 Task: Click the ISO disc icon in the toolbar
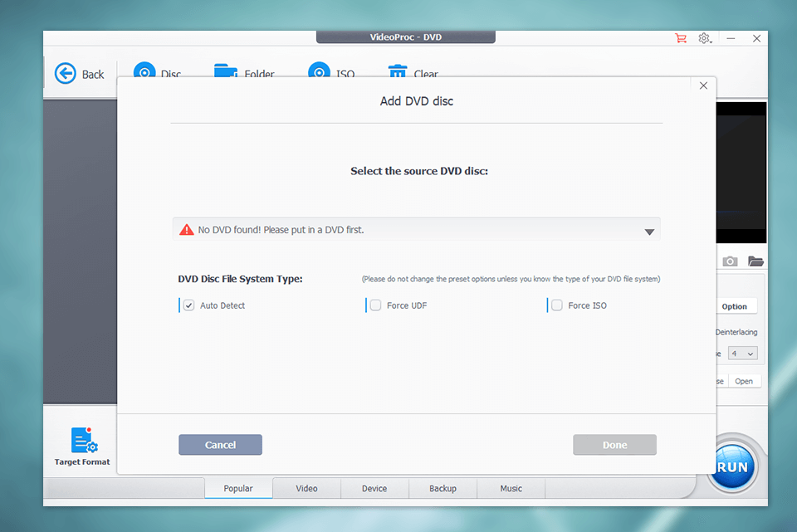click(319, 72)
